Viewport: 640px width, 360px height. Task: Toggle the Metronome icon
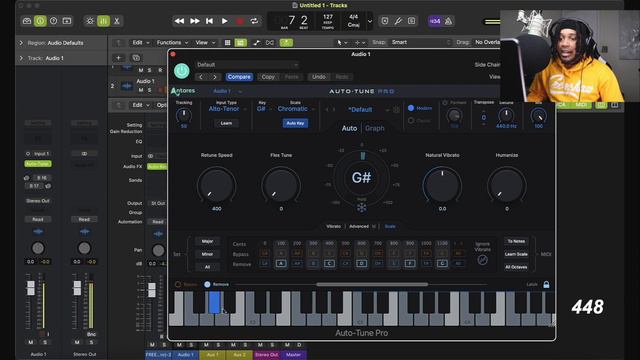click(x=448, y=21)
